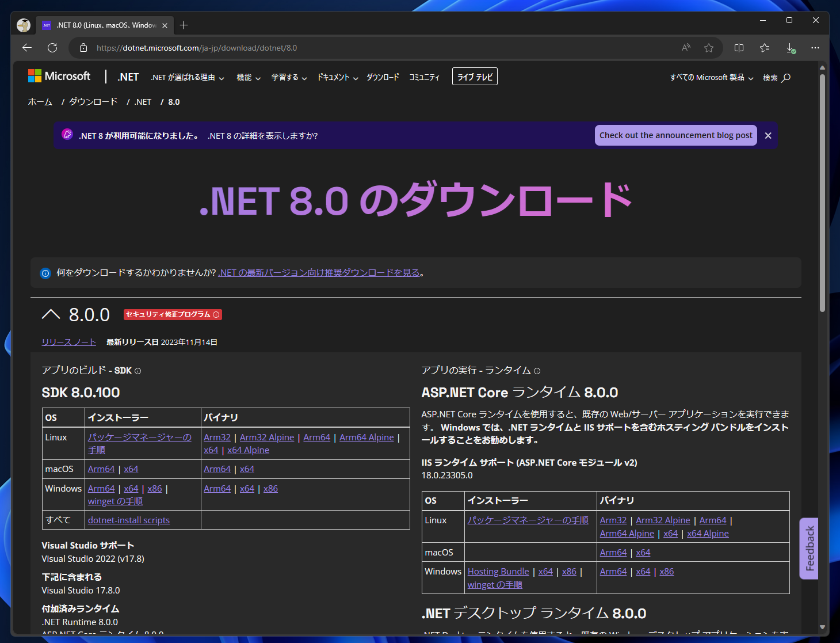Click the info icon next to SDK heading

(x=138, y=371)
